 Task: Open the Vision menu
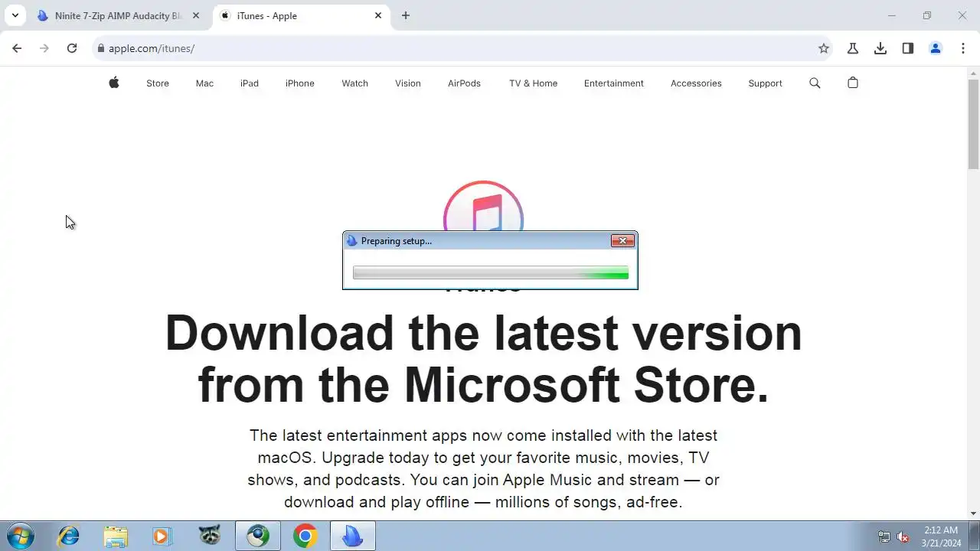coord(408,83)
